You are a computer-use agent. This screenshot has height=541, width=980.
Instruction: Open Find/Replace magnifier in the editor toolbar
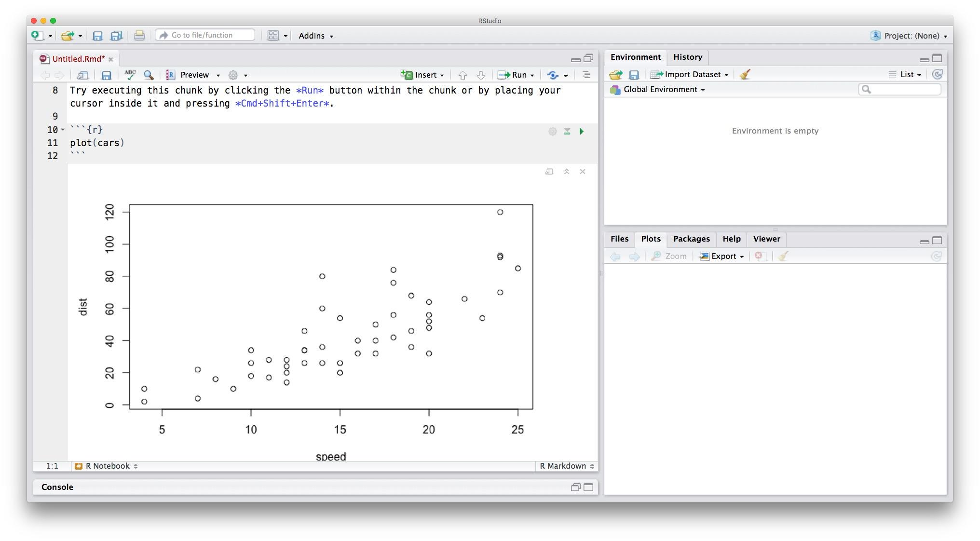149,75
